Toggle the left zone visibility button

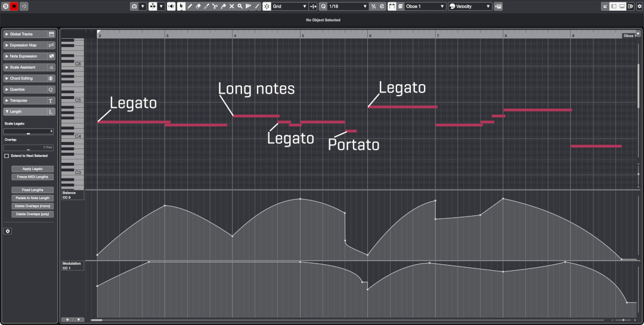[x=614, y=7]
